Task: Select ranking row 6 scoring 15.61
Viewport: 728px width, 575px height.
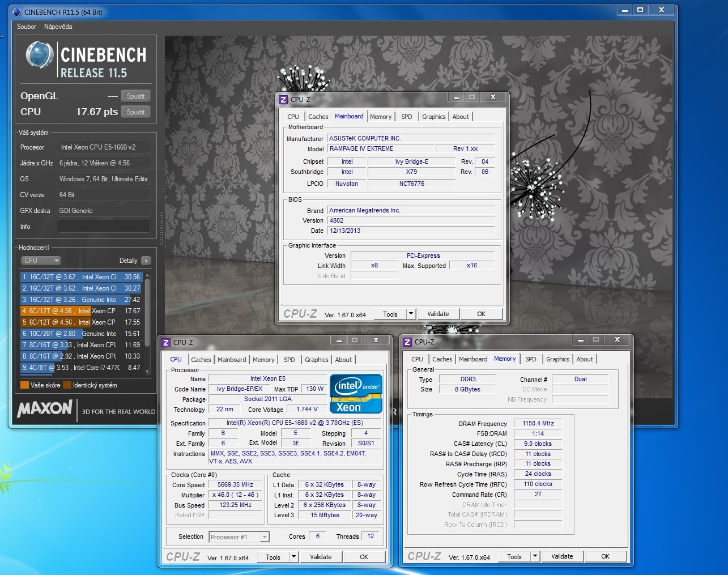Action: coord(82,334)
